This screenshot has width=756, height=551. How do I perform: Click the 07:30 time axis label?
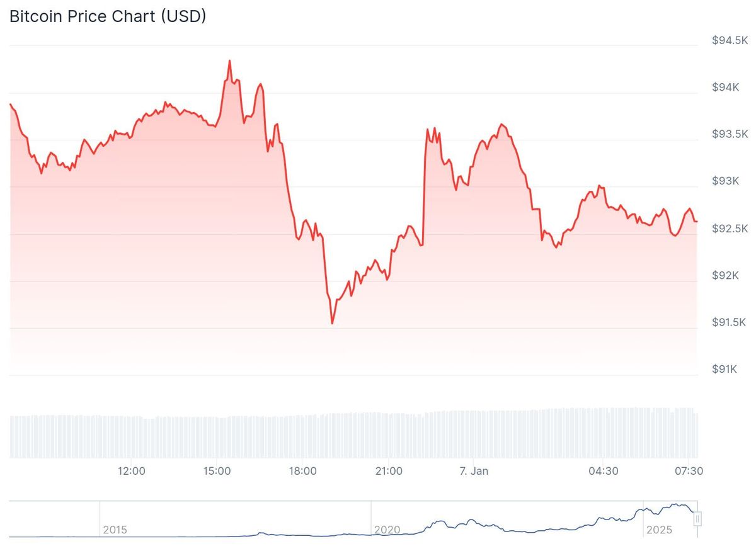[689, 470]
